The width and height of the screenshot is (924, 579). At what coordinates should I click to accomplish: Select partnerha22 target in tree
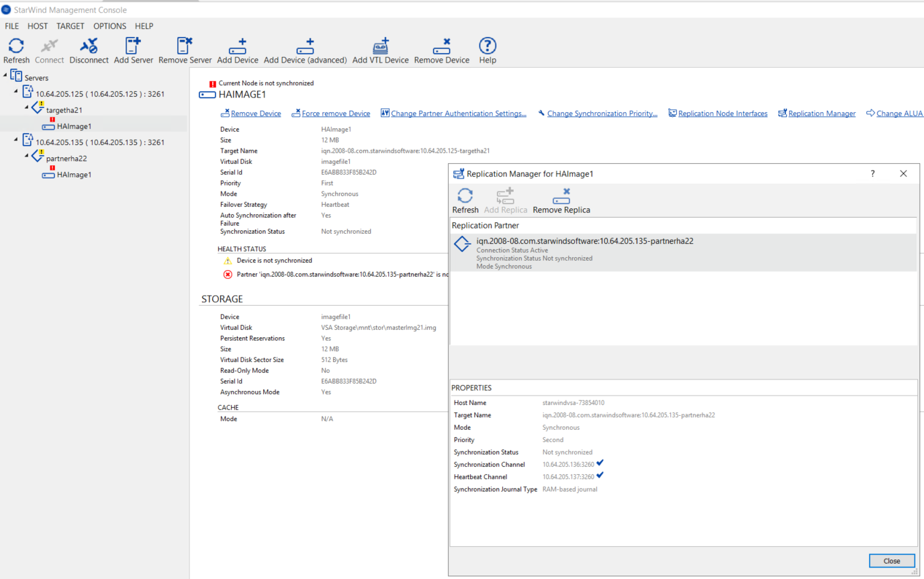click(66, 159)
